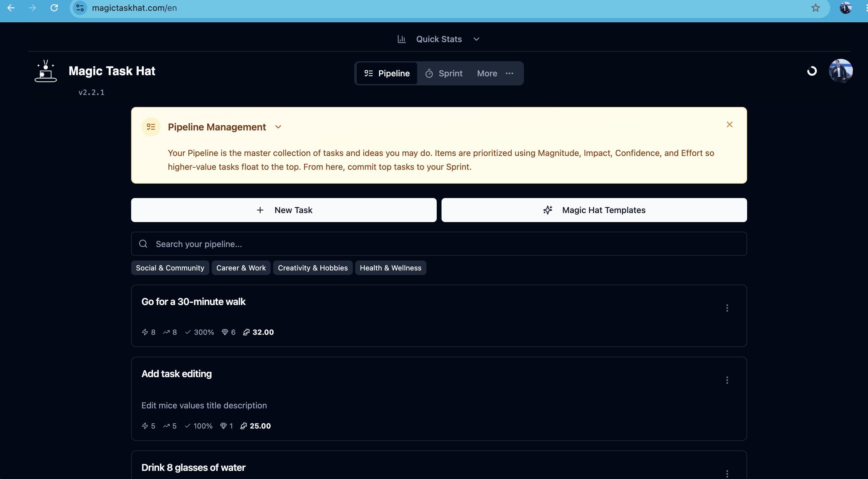Reload the page with the refresh icon

pos(54,8)
